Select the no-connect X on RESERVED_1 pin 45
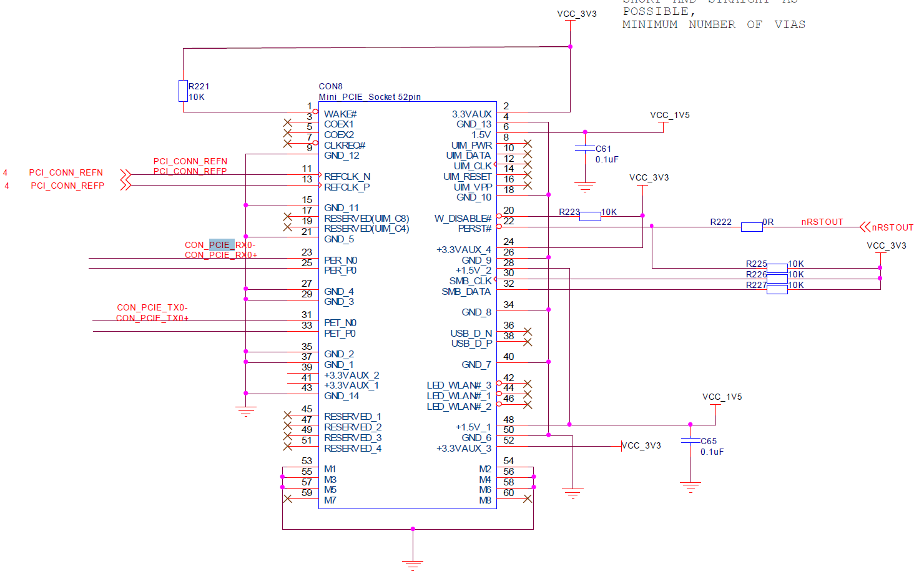The height and width of the screenshot is (581, 924). (x=287, y=415)
